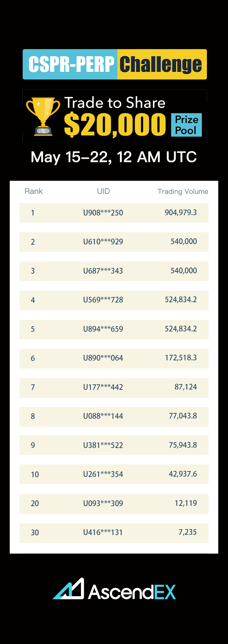Select UID U093***309 in rank 20
Viewport: 228px width, 644px height.
[x=103, y=503]
